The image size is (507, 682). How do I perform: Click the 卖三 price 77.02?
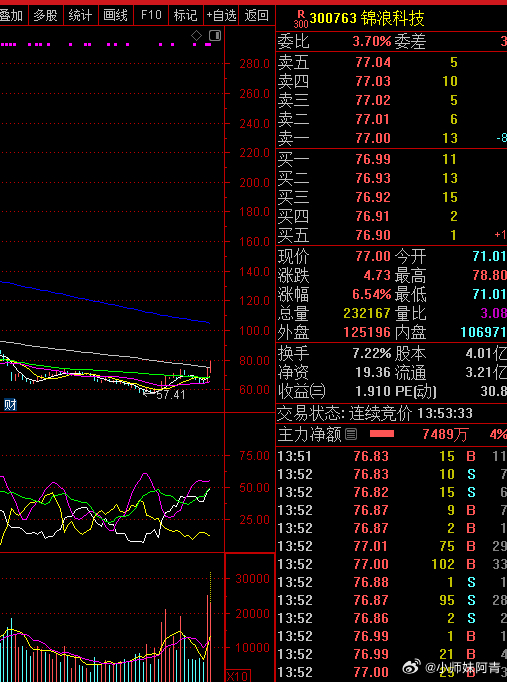pyautogui.click(x=373, y=100)
